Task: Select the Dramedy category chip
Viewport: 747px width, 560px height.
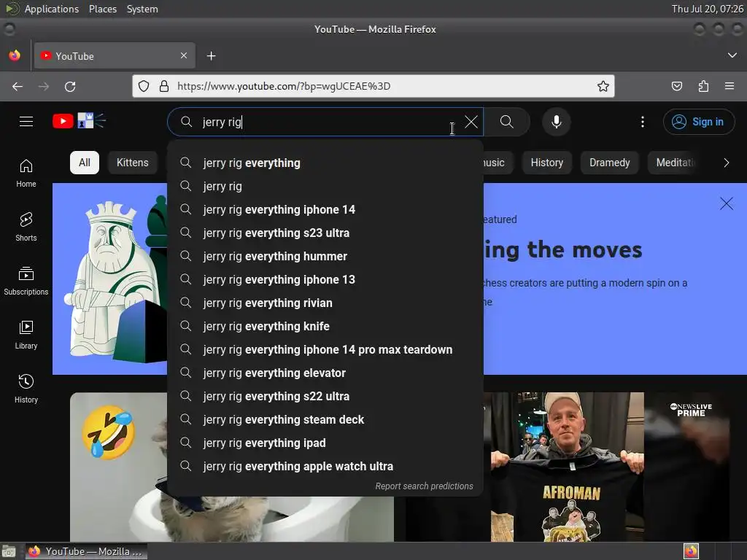Action: (x=609, y=163)
